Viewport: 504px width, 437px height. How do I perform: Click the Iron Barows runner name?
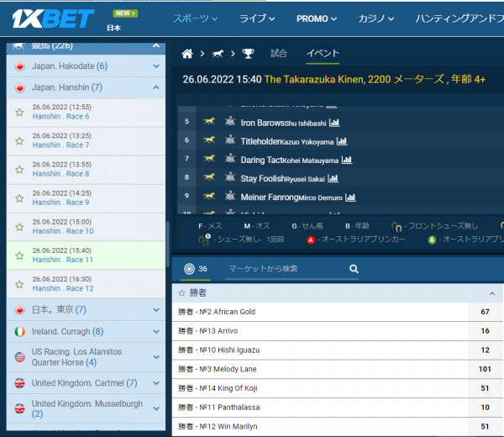(x=263, y=123)
